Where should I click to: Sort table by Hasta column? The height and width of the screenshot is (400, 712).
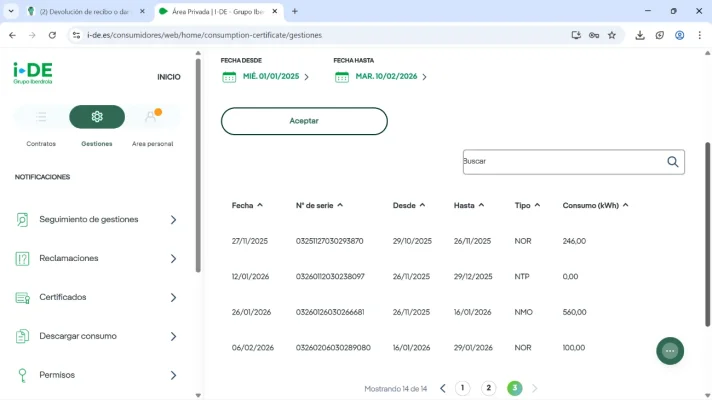[469, 205]
